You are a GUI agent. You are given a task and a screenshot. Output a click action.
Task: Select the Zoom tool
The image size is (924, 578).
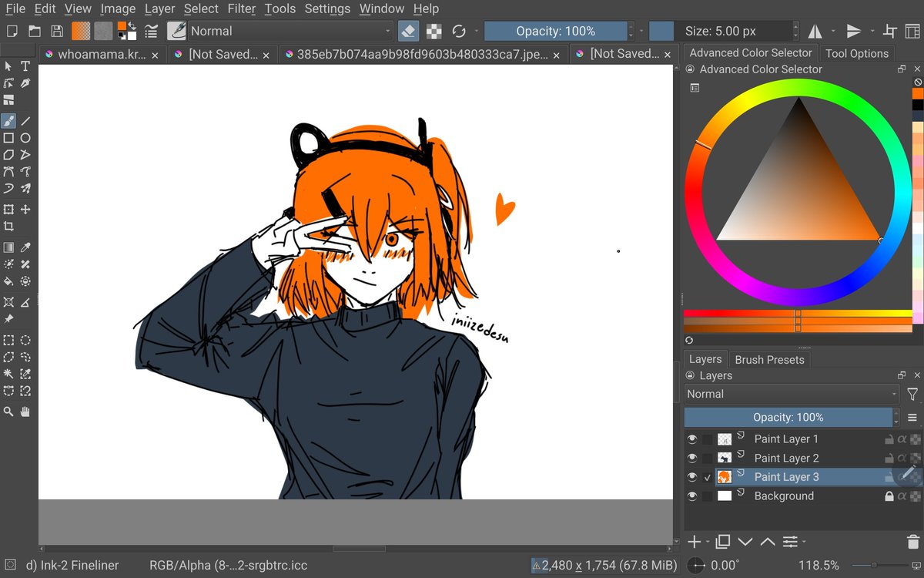8,412
